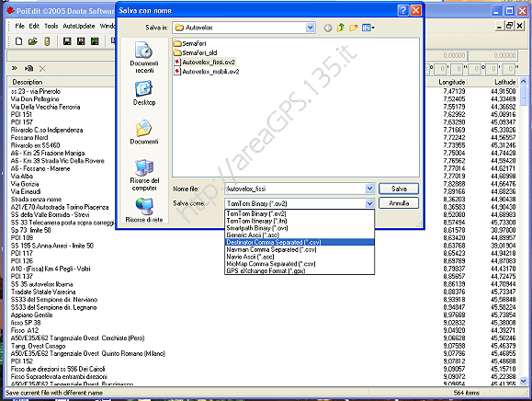The image size is (532, 401).
Task: Click the New file icon in PoiEdit toolbar
Action: pos(19,41)
